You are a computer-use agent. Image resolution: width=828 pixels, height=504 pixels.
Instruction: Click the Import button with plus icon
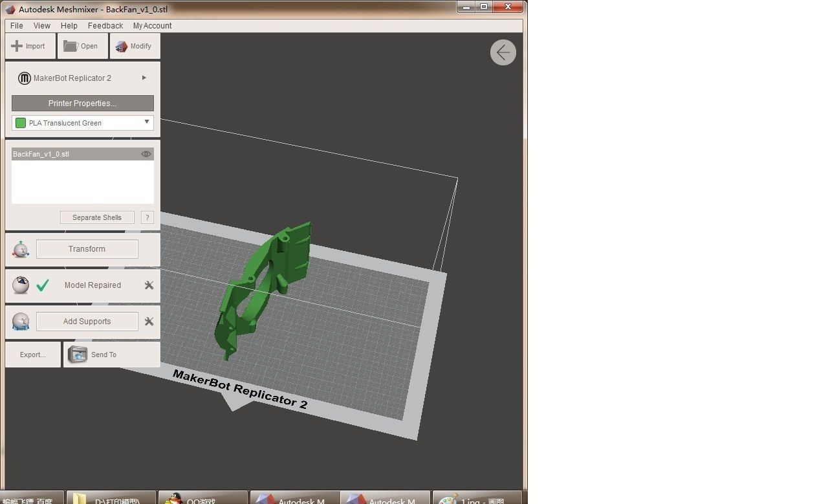tap(30, 46)
